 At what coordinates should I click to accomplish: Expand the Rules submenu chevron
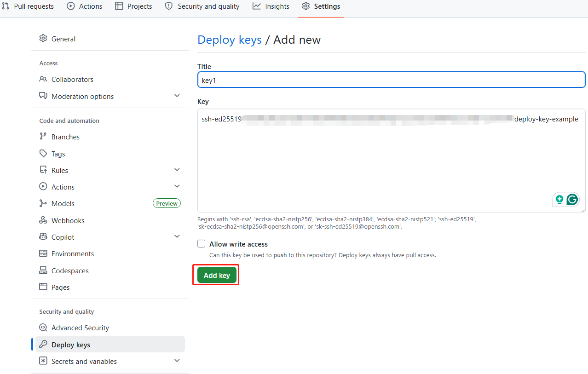click(177, 170)
